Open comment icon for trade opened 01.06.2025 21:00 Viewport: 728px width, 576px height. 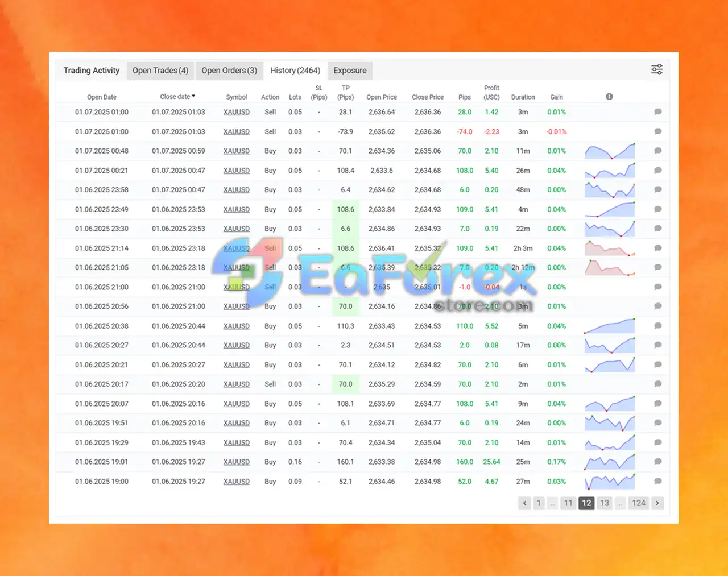point(657,287)
